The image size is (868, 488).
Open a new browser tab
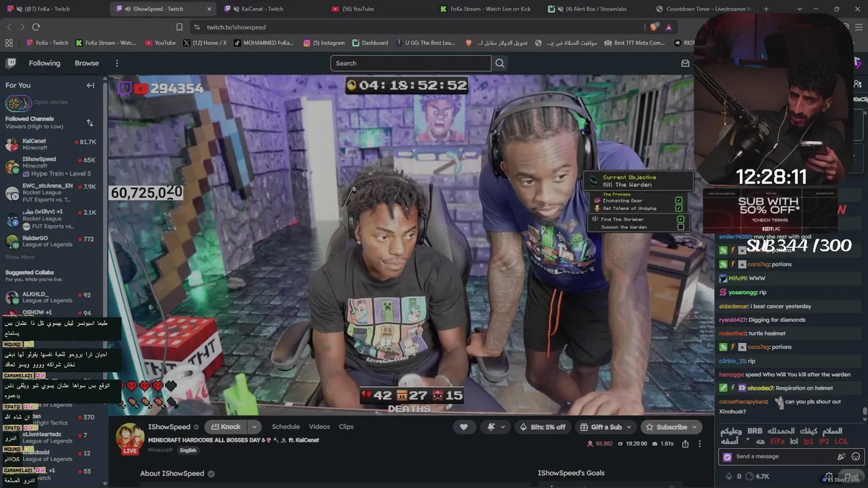point(766,9)
